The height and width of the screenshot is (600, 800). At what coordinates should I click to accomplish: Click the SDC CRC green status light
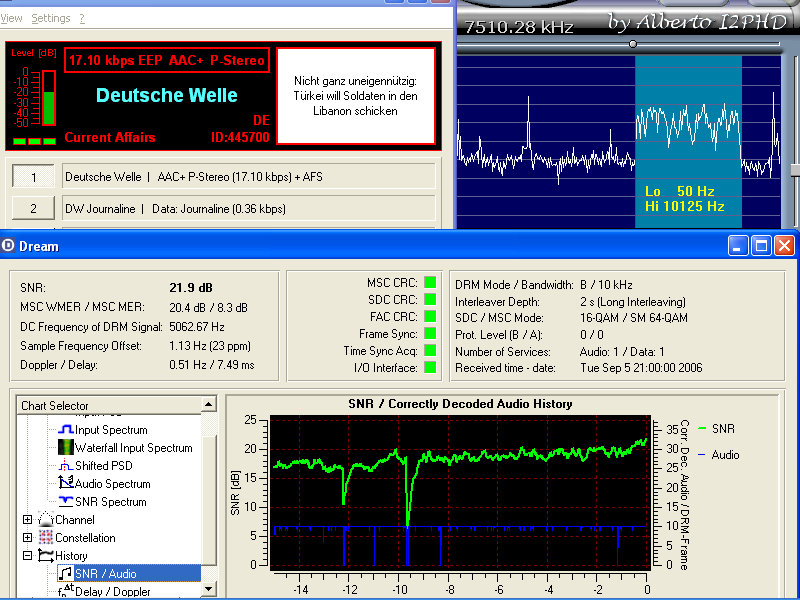pos(430,299)
